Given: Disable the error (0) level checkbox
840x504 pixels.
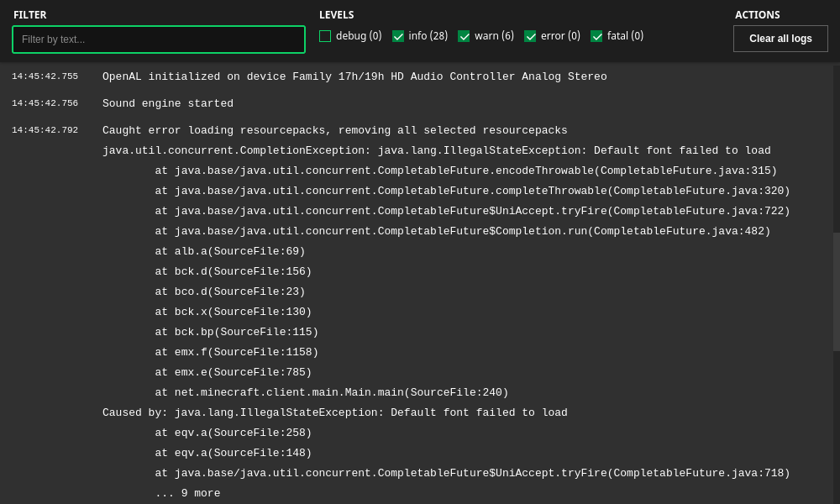Looking at the screenshot, I should point(530,36).
